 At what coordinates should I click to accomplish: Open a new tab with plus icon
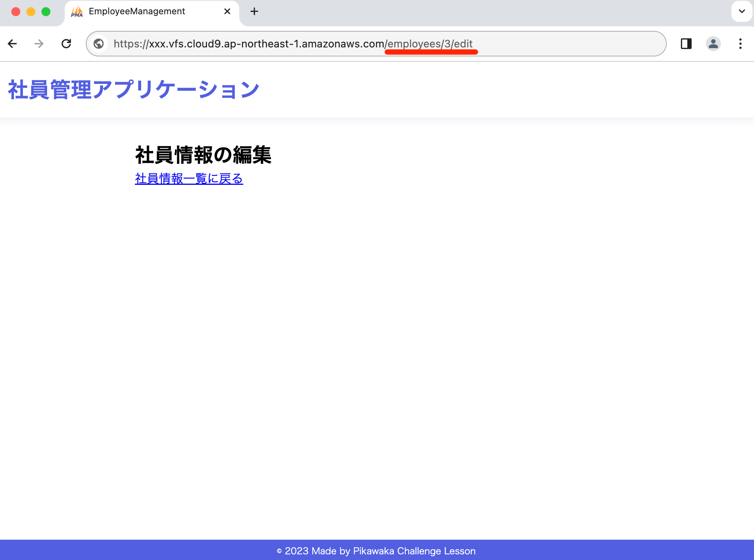pyautogui.click(x=254, y=11)
